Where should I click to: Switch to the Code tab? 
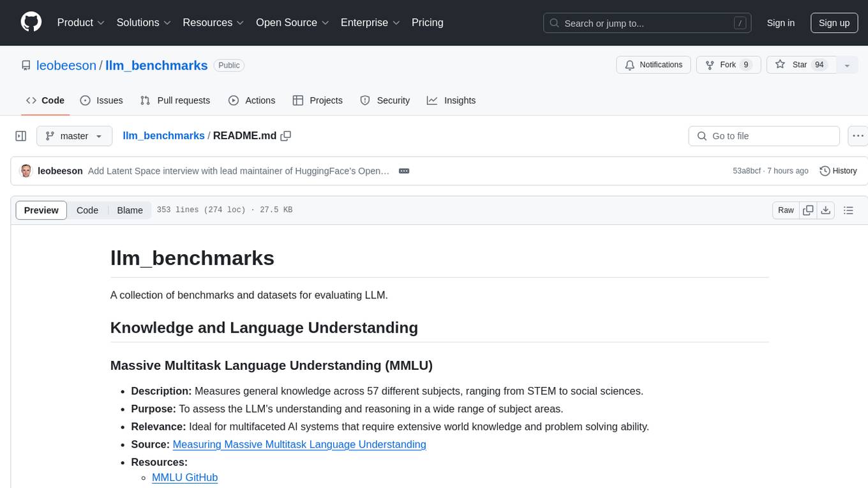(x=45, y=100)
